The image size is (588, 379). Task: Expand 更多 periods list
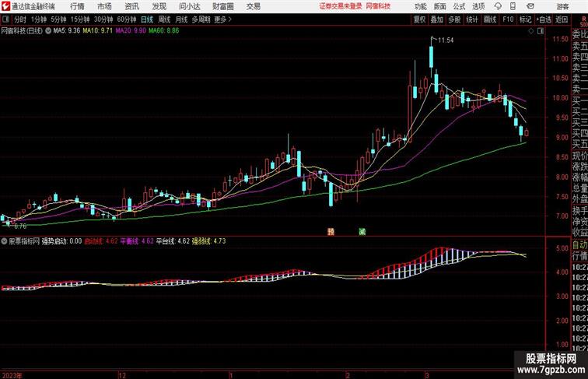pyautogui.click(x=222, y=19)
